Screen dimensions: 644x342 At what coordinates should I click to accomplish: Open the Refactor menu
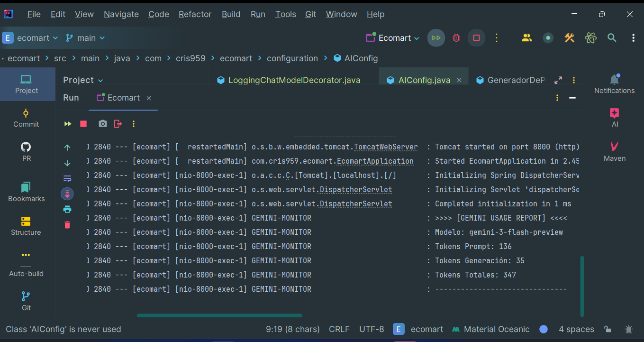[195, 14]
